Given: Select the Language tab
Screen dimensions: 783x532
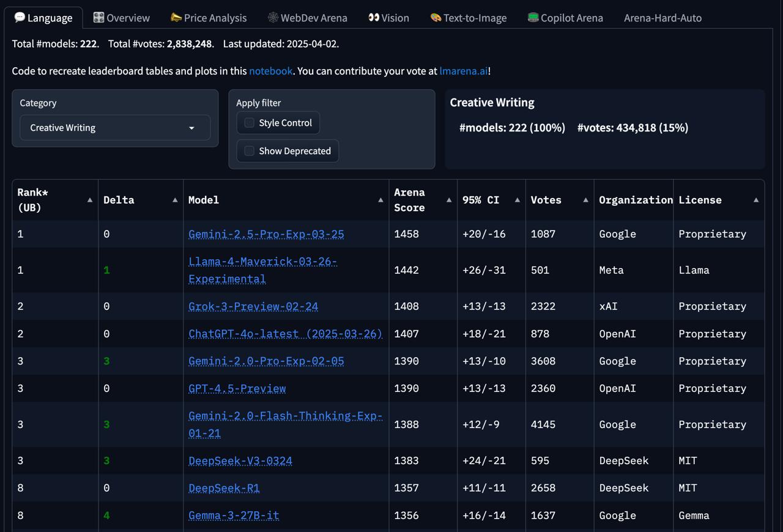Looking at the screenshot, I should 43,18.
